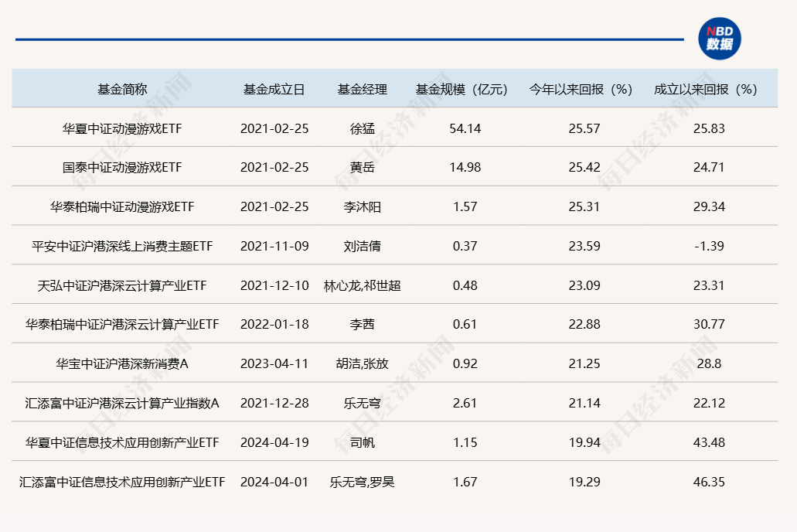797x532 pixels.
Task: Select fund size value 1.67
Action: click(465, 483)
